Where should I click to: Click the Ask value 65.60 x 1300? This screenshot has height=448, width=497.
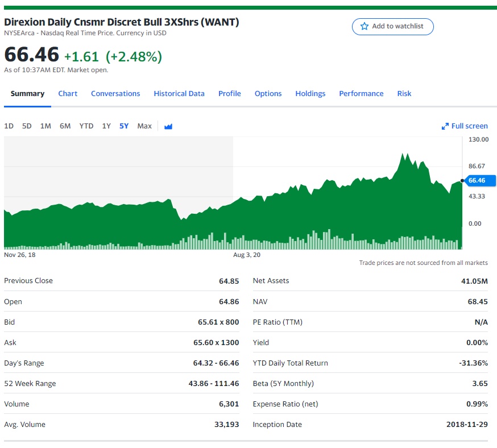coord(216,343)
